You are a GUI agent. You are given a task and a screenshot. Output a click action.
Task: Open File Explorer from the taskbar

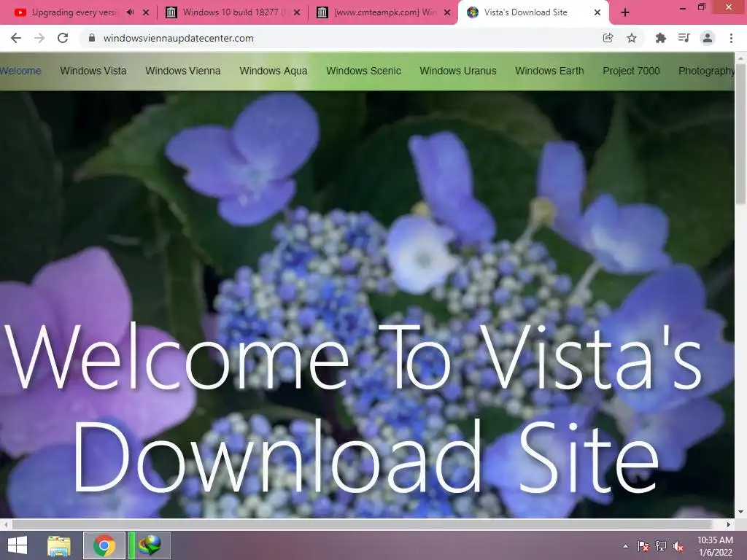tap(59, 545)
